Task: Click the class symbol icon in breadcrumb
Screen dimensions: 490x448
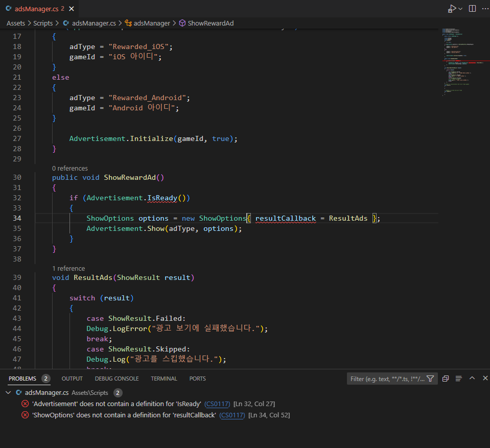Action: pyautogui.click(x=128, y=23)
